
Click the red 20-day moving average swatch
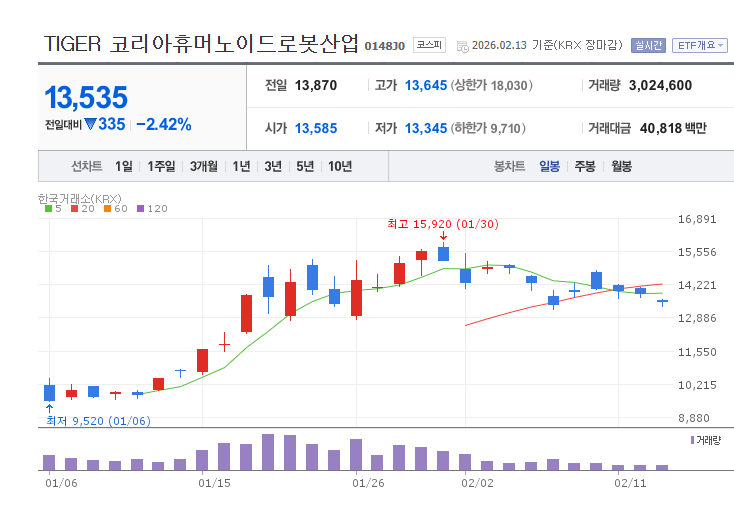tap(74, 209)
